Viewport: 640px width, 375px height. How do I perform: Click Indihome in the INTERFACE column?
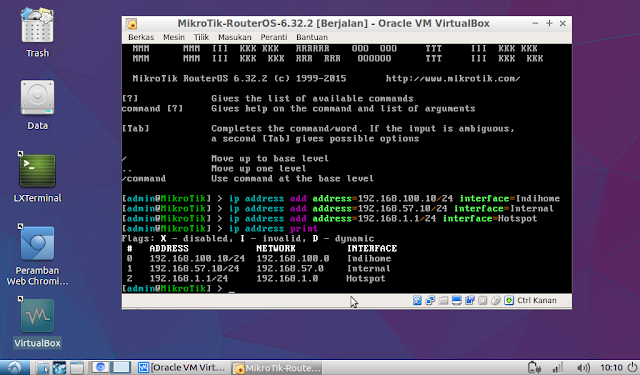coord(369,259)
